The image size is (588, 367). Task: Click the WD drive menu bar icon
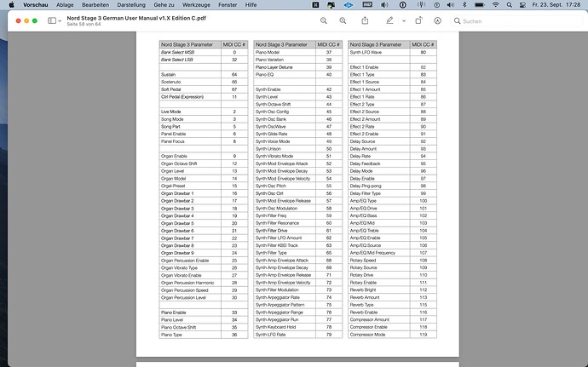pyautogui.click(x=367, y=5)
